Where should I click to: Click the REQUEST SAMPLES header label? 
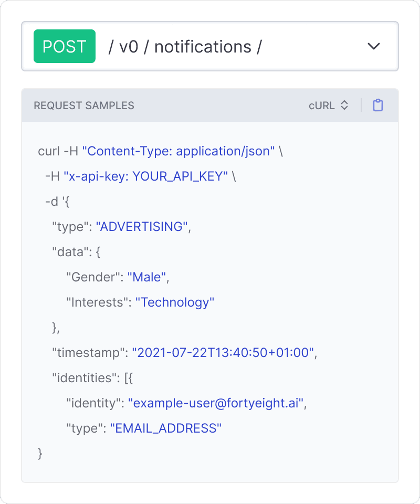coord(84,106)
